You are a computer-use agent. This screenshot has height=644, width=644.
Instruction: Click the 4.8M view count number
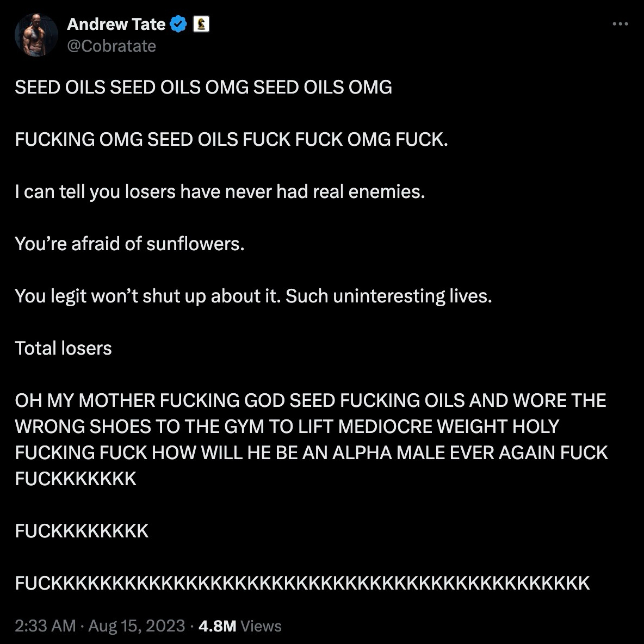(x=218, y=626)
